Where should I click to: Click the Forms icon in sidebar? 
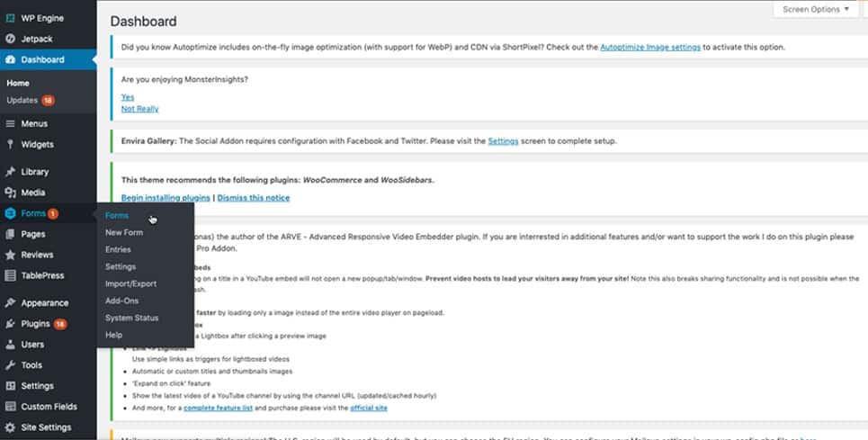tap(10, 213)
